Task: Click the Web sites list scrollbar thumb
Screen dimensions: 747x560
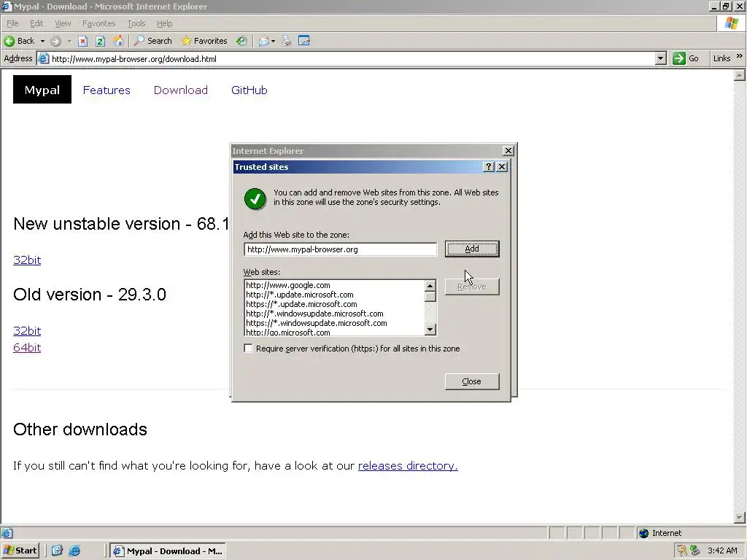Action: pos(430,297)
